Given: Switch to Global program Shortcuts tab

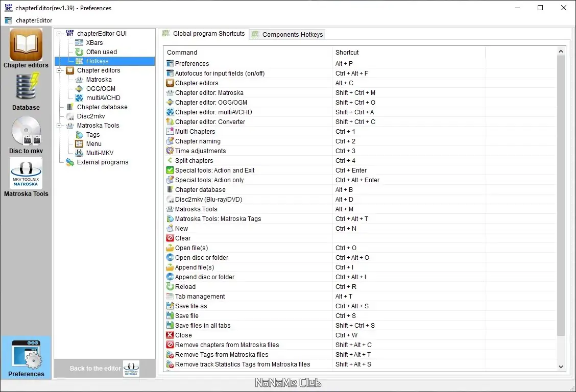Looking at the screenshot, I should coord(204,34).
